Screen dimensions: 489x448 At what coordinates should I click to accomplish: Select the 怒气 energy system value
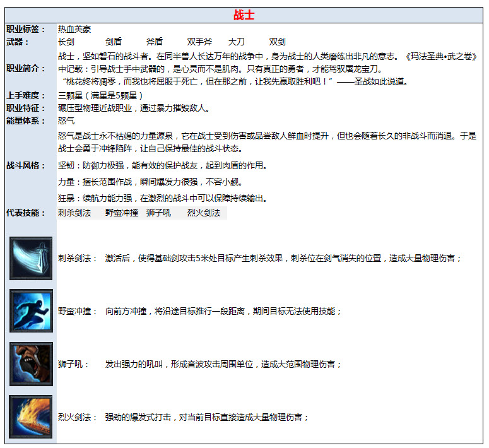point(66,120)
